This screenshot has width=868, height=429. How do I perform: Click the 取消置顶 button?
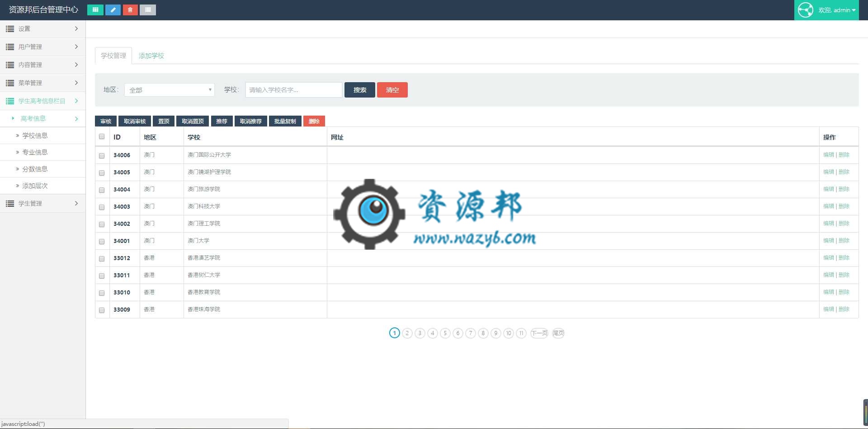tap(193, 121)
